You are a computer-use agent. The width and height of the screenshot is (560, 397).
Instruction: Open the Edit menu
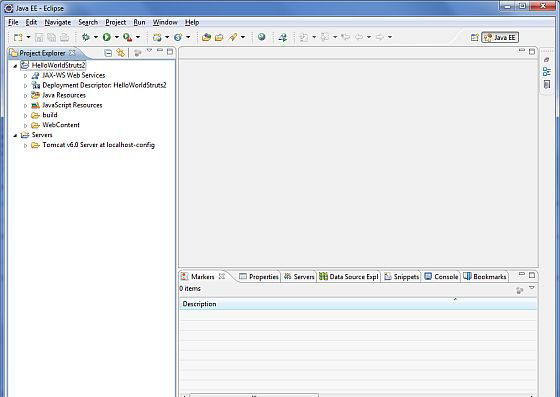(x=31, y=22)
